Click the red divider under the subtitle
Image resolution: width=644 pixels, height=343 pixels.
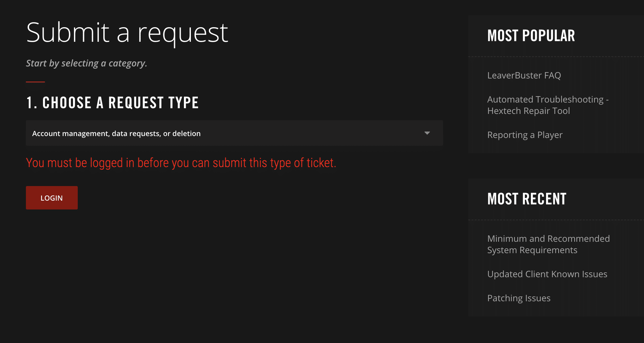click(x=35, y=81)
